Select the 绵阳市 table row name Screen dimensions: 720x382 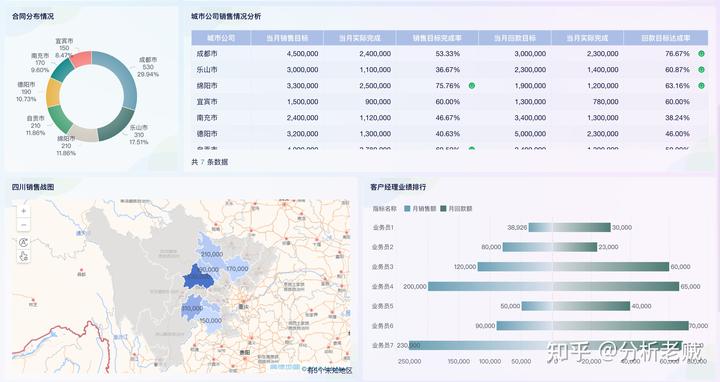point(207,86)
